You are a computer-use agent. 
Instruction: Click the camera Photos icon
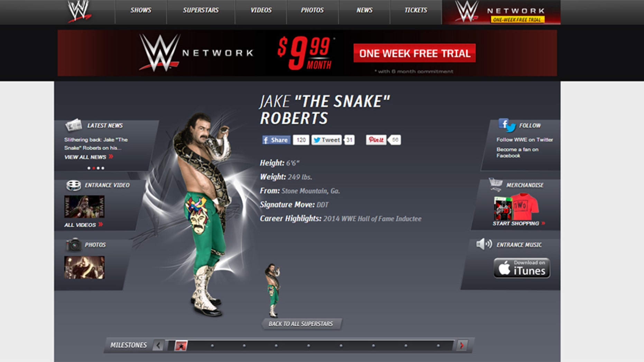click(x=73, y=245)
